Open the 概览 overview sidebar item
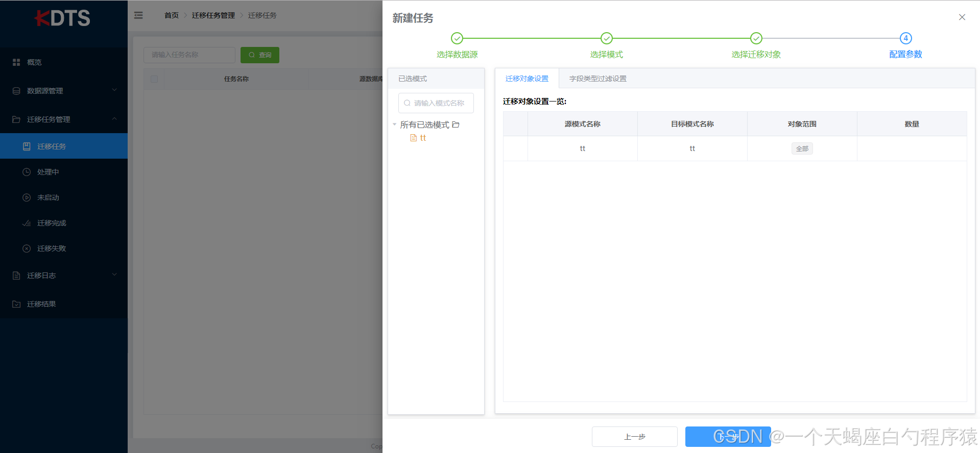Viewport: 980px width, 453px height. coord(64,62)
